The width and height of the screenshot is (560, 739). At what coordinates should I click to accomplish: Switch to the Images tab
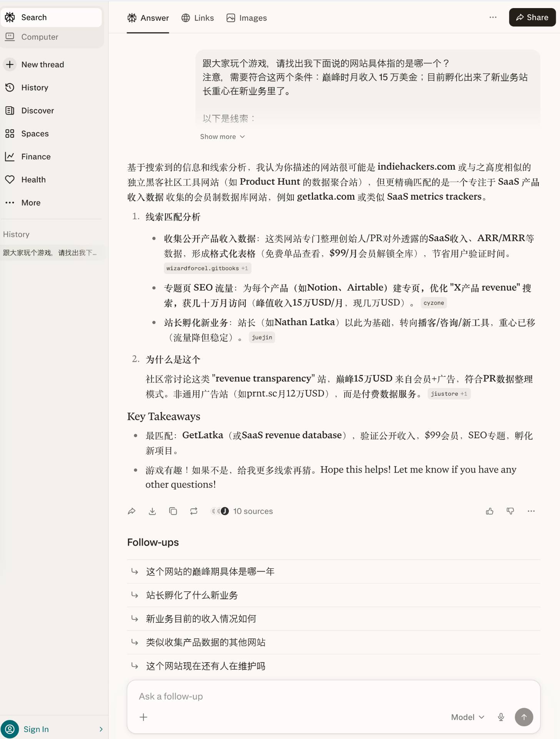coord(247,18)
